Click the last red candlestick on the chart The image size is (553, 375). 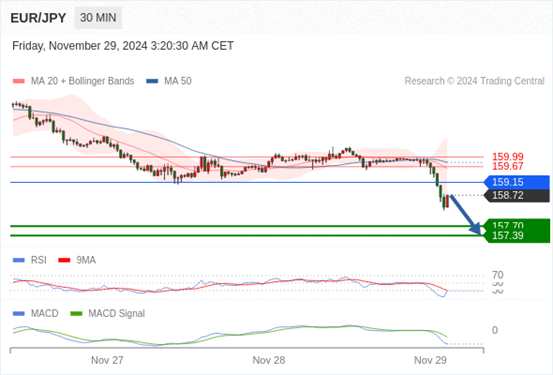[x=448, y=201]
